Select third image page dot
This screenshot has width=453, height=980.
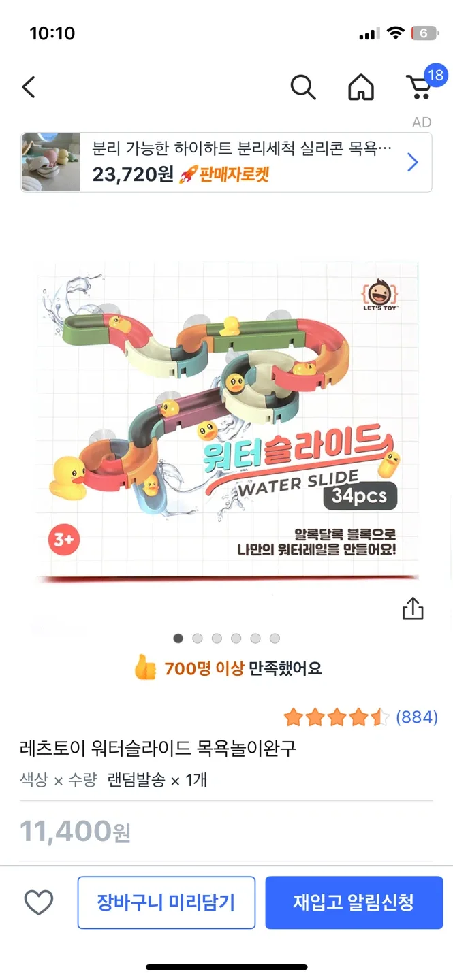click(x=217, y=638)
